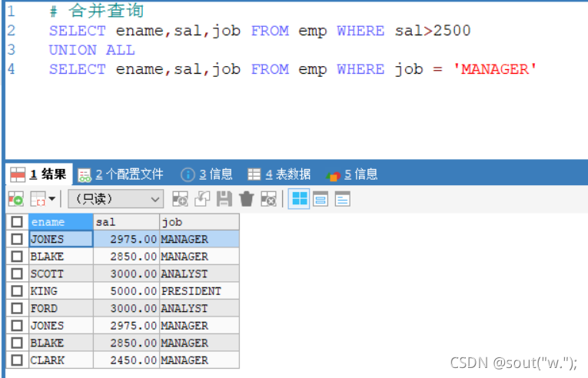
Task: Open the 5 信息 tab
Action: pyautogui.click(x=352, y=174)
